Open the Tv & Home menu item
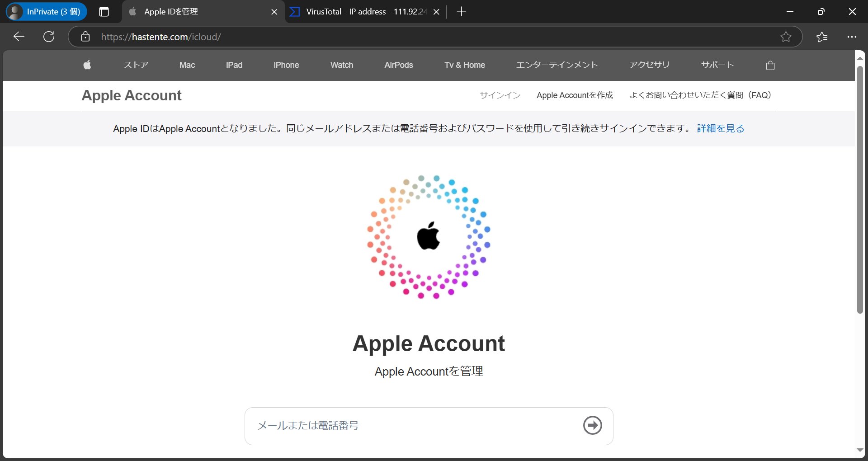Viewport: 868px width, 461px height. point(465,65)
